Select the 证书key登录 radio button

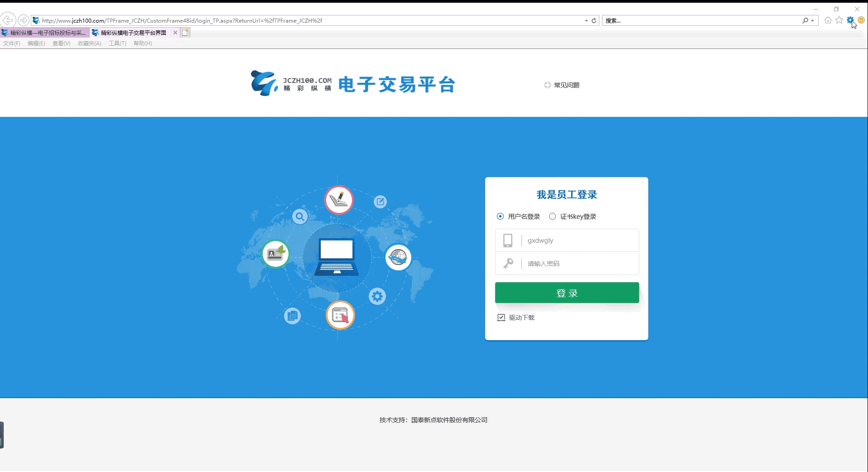point(552,217)
